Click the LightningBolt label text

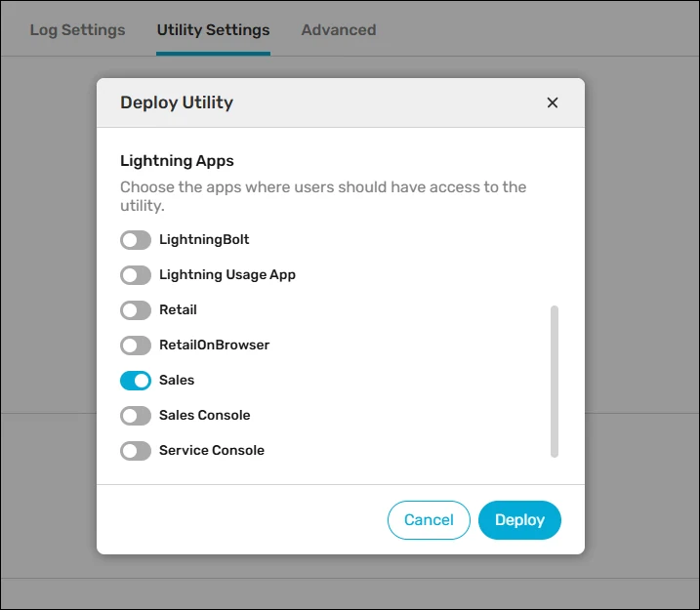point(204,240)
